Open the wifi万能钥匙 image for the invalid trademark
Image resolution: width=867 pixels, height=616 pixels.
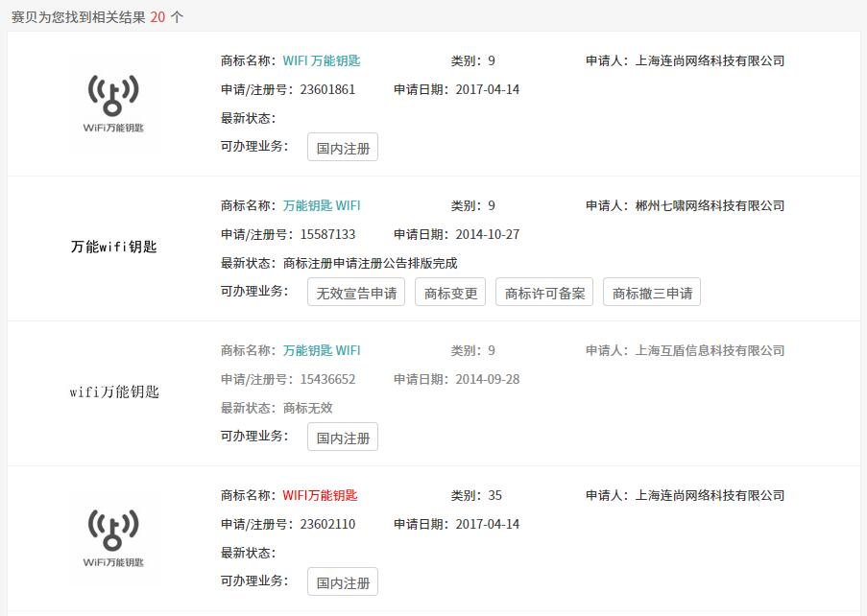click(x=114, y=391)
